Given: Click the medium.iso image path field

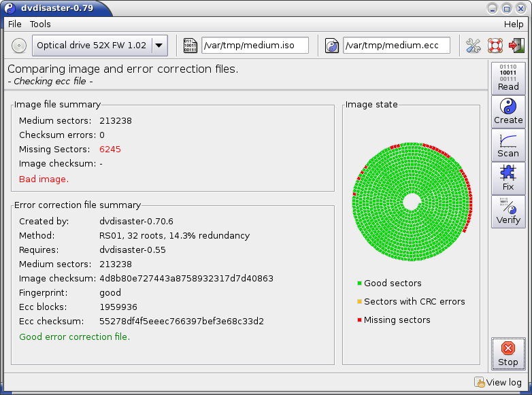Looking at the screenshot, I should [x=255, y=46].
